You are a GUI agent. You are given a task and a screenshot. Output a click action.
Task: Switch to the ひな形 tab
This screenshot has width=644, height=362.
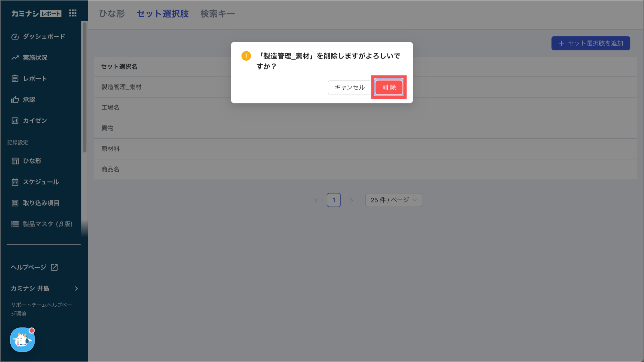[112, 14]
